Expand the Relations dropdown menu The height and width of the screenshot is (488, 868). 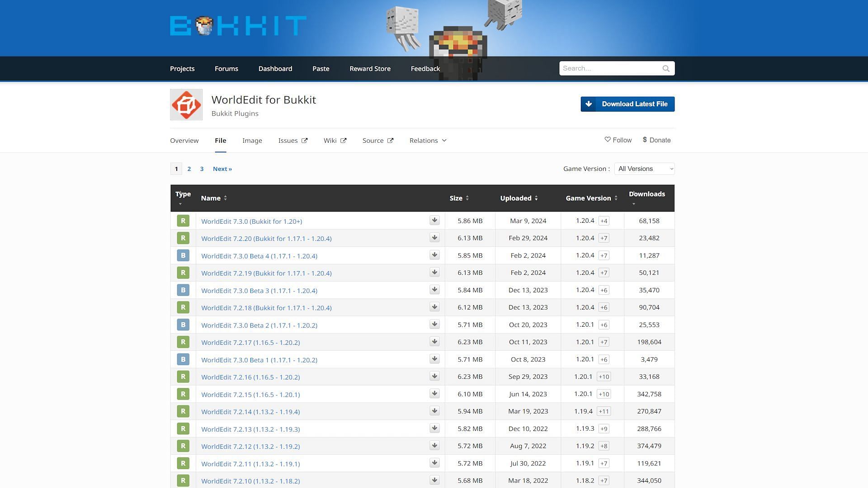point(428,141)
